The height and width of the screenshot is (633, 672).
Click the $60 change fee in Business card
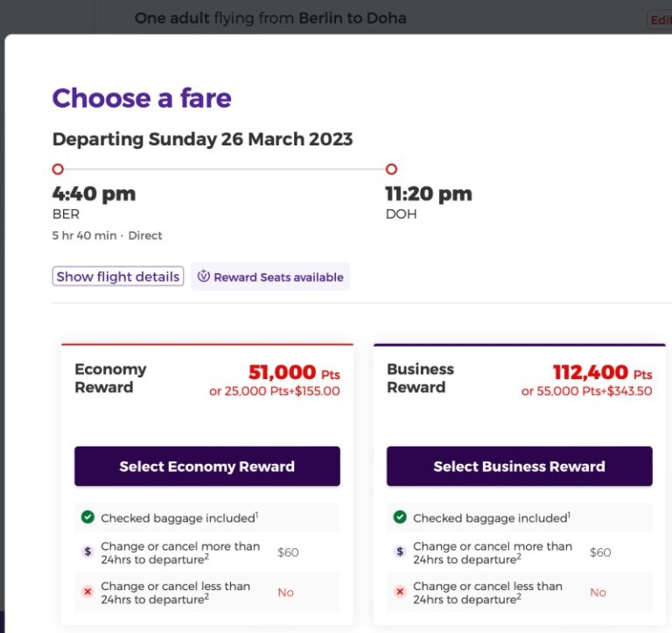pyautogui.click(x=600, y=552)
